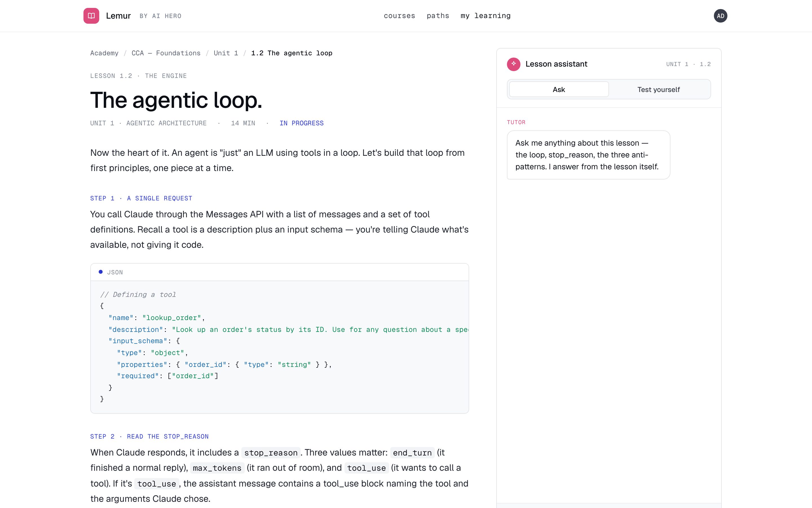The height and width of the screenshot is (508, 812).
Task: Open the courses navigation item
Action: [x=399, y=16]
